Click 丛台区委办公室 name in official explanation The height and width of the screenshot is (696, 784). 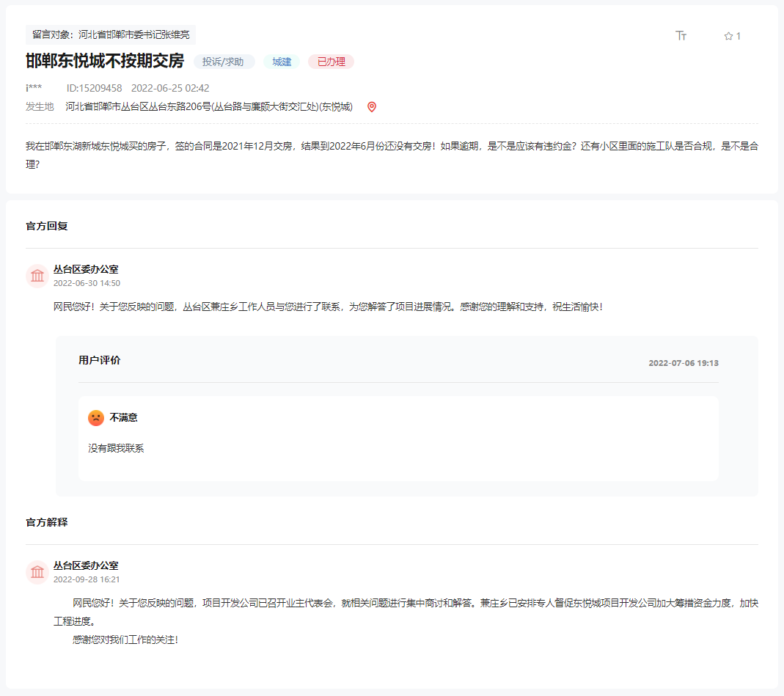click(x=86, y=565)
